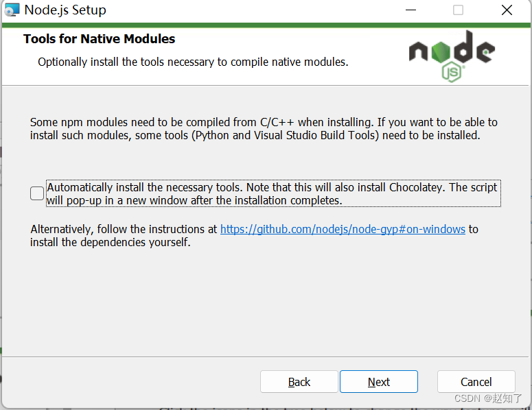Click the Node.js logo in the header

click(x=451, y=51)
